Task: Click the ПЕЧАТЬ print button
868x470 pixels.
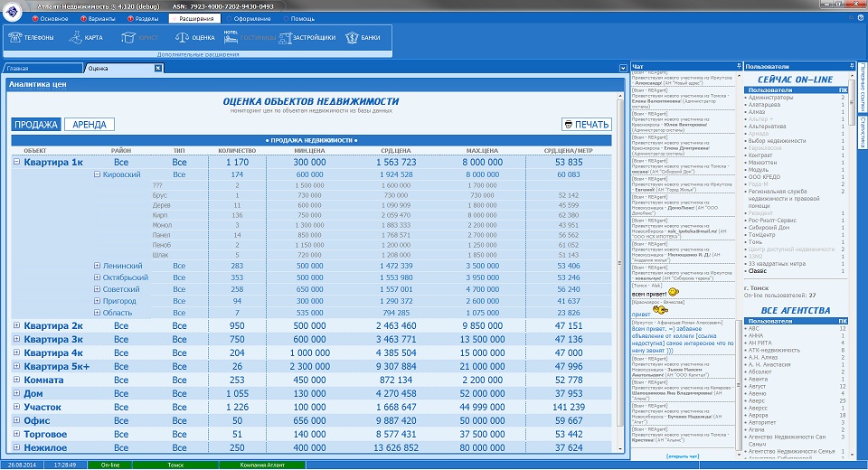Action: [x=587, y=125]
